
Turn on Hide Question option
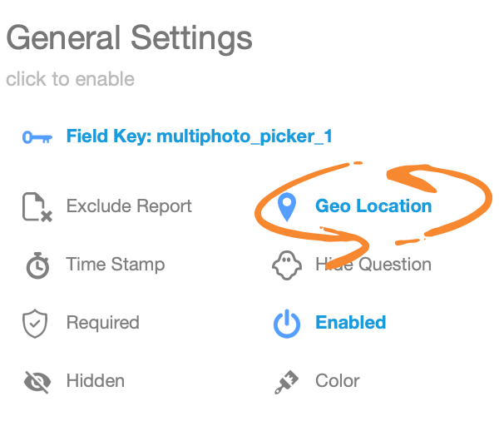click(373, 265)
